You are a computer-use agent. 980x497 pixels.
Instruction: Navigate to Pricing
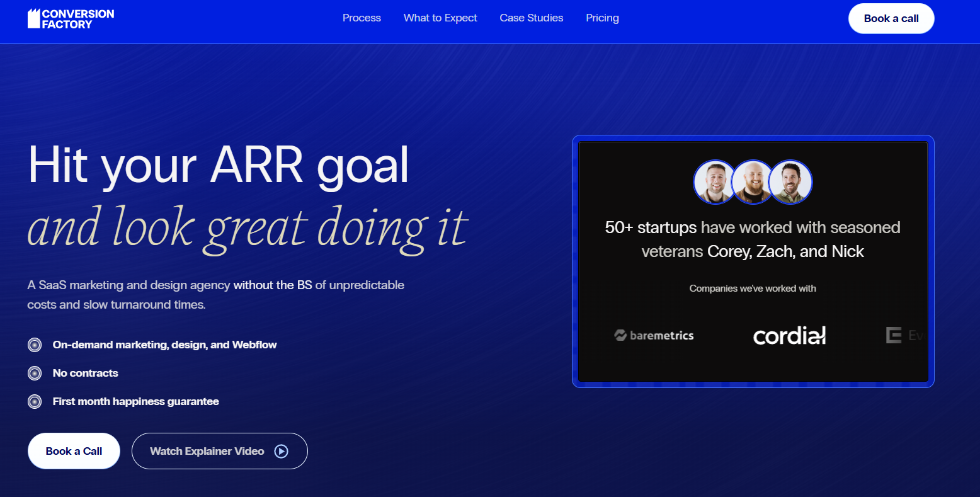point(602,18)
